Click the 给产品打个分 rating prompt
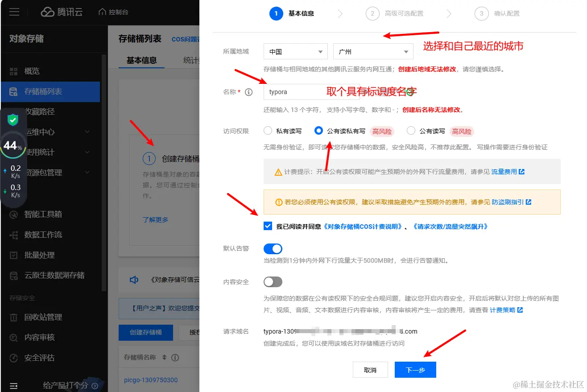 (66, 386)
